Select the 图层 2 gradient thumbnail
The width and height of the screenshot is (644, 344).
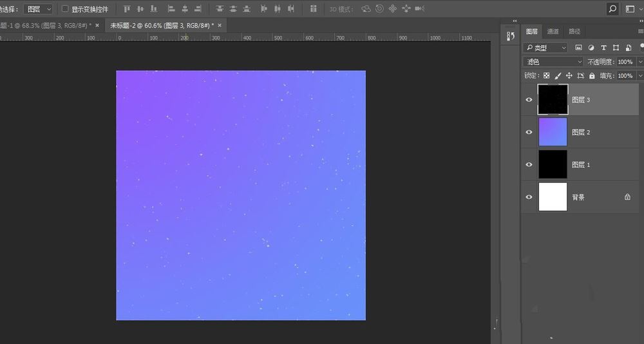coord(553,132)
